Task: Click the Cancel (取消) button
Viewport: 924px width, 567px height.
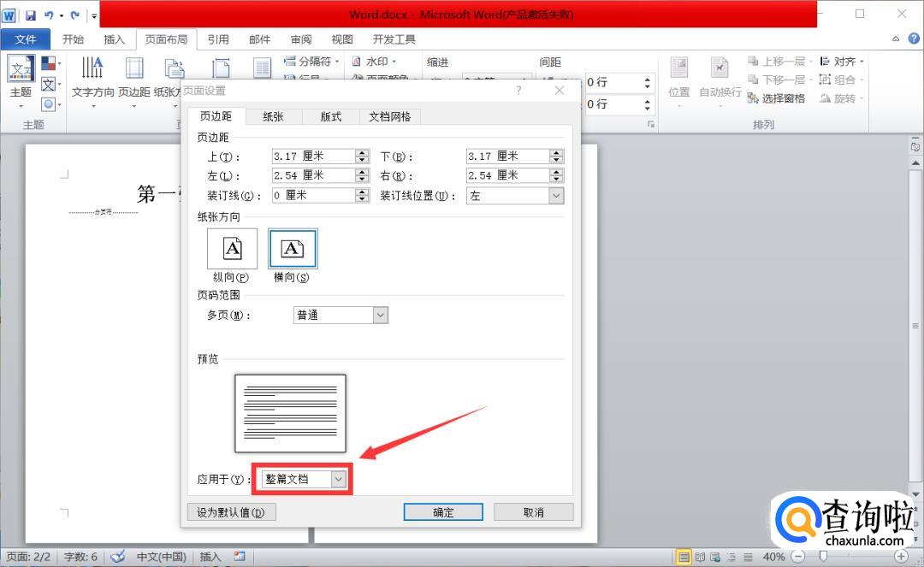Action: 533,512
